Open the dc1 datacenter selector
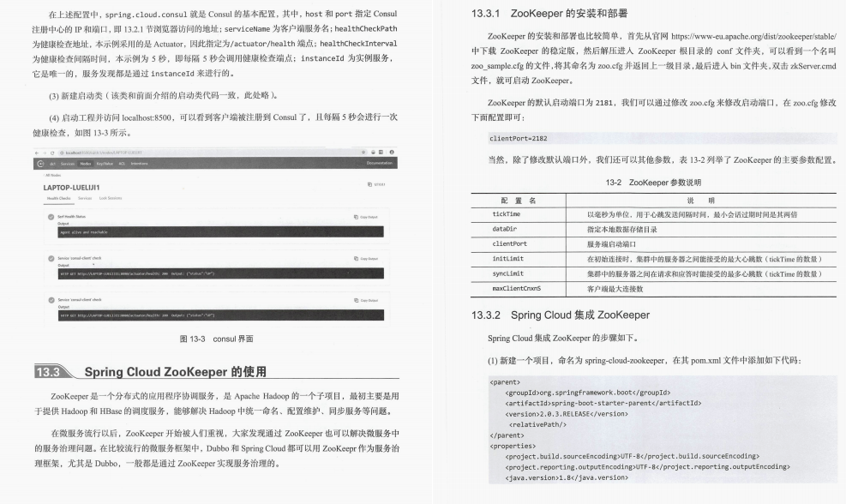 coord(53,164)
